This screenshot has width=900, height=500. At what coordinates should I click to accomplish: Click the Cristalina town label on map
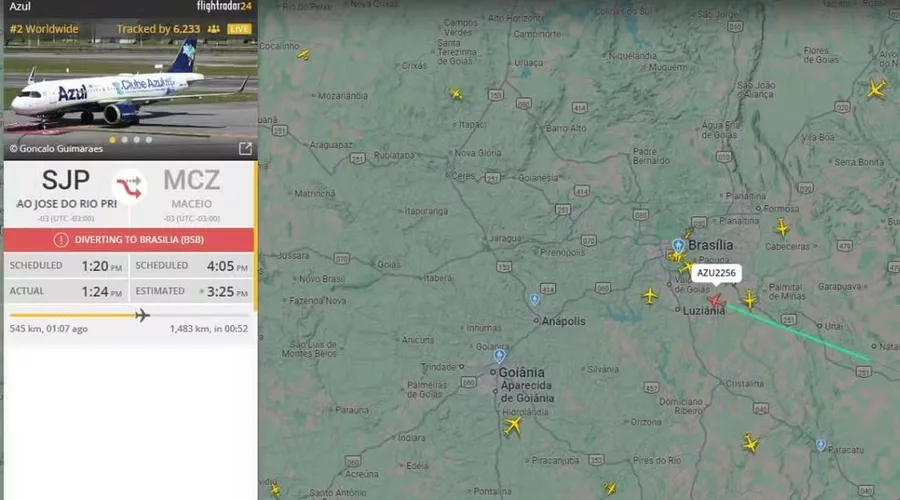pos(744,383)
